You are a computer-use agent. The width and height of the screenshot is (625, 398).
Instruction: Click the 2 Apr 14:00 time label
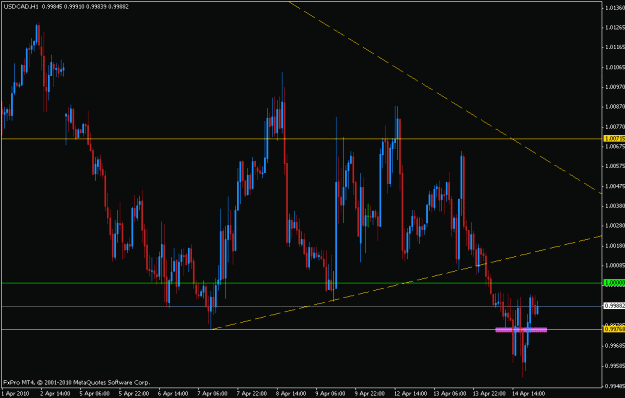(55, 394)
